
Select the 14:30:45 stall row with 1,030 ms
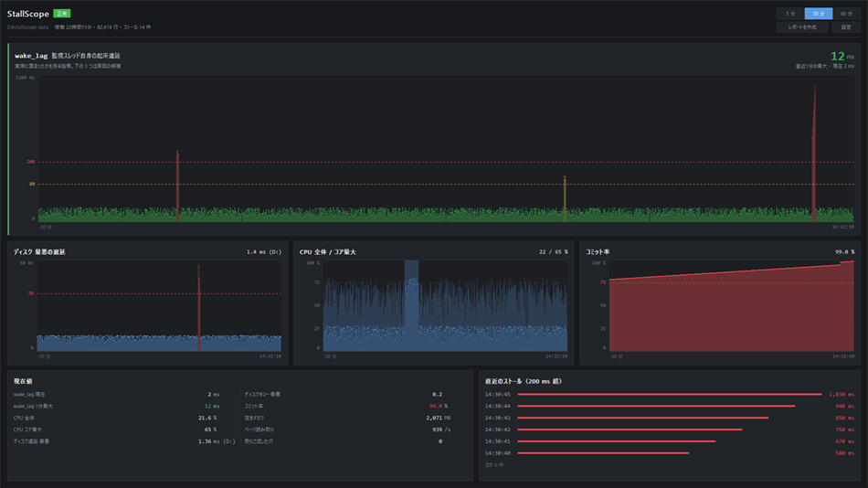click(669, 395)
